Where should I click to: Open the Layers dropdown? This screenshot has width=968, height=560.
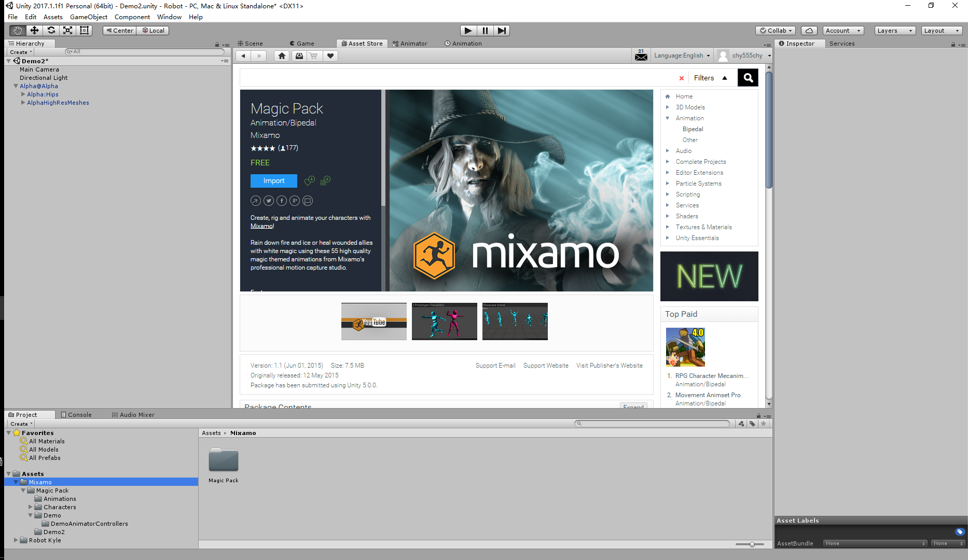click(895, 31)
